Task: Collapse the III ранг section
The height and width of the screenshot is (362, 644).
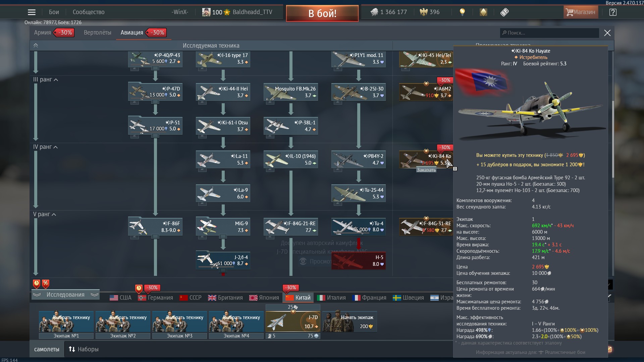Action: [x=46, y=79]
